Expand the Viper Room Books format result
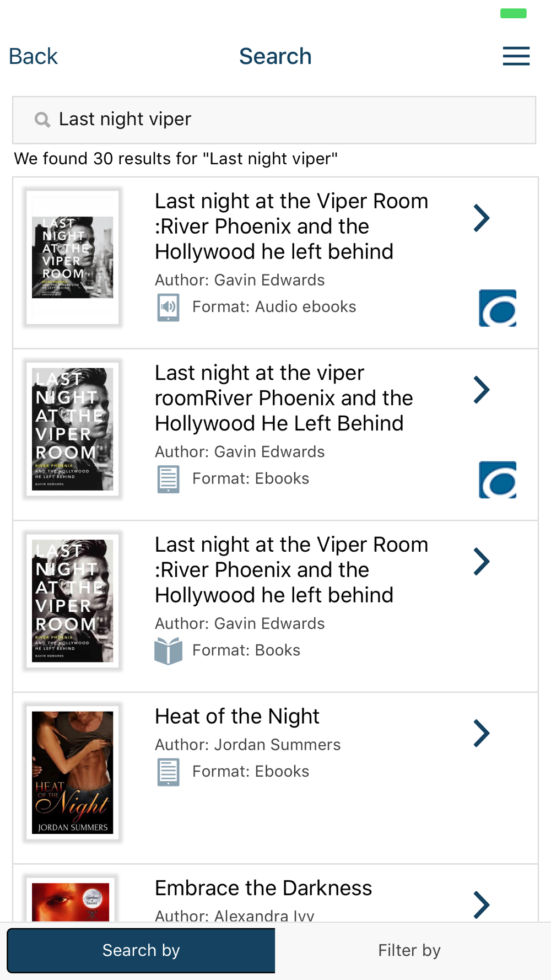The image size is (551, 980). pos(482,562)
